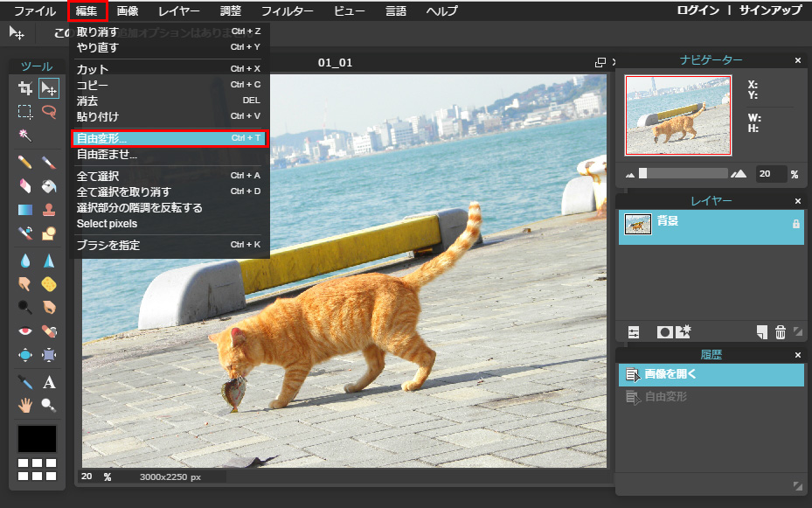
Task: Select the 背景 layer thumbnail
Action: [x=638, y=225]
